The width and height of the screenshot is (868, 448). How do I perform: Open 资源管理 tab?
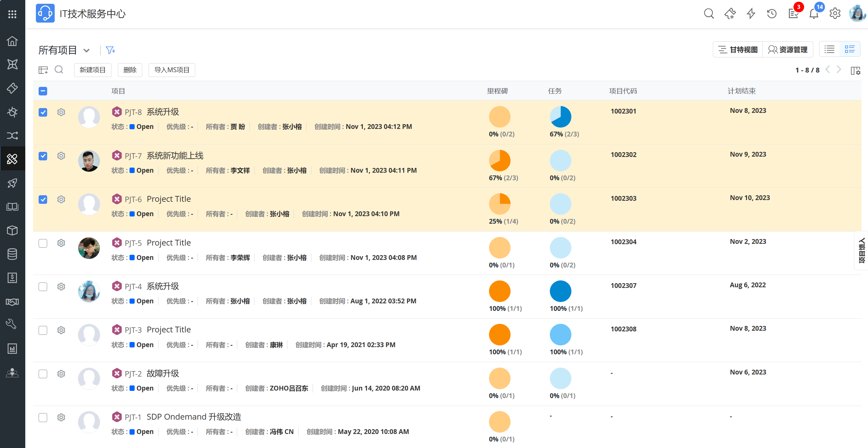click(x=788, y=50)
